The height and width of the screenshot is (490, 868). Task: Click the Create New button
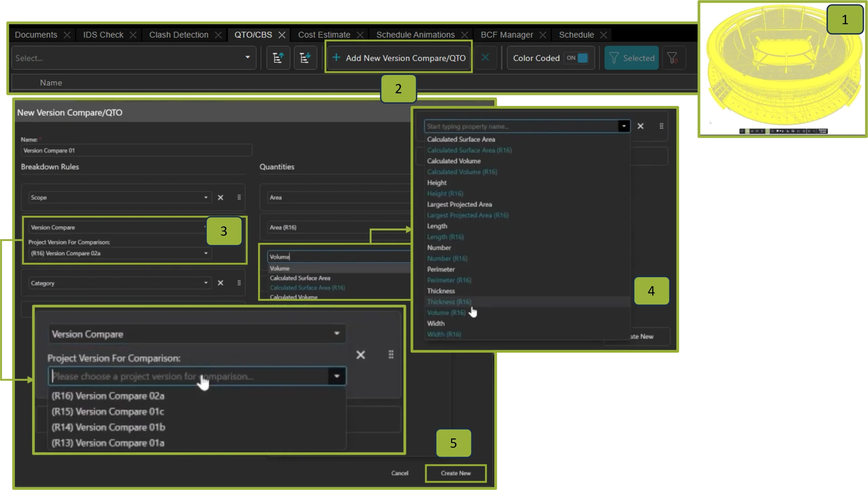tap(455, 473)
